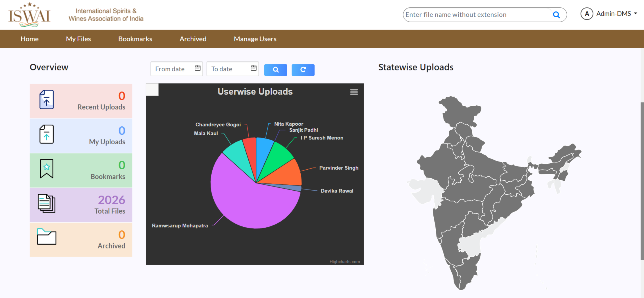The image size is (644, 298).
Task: Click the 2026 Total Files count
Action: [112, 200]
